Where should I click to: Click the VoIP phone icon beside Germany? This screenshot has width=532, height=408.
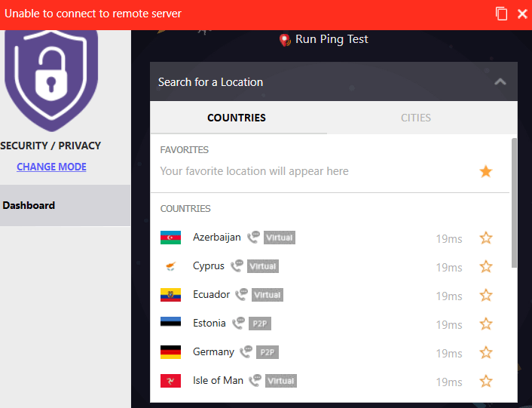246,351
